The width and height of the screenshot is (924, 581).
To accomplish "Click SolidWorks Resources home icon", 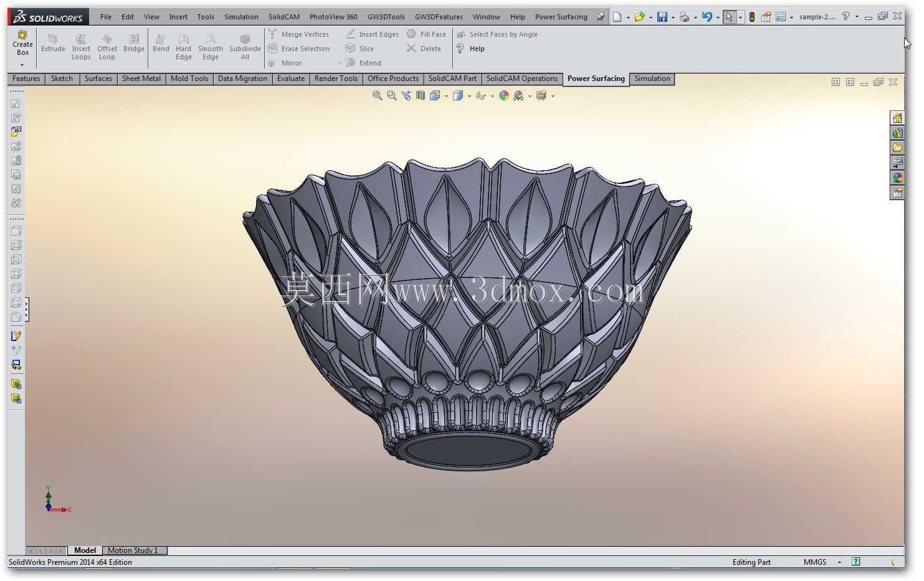I will coord(897,118).
